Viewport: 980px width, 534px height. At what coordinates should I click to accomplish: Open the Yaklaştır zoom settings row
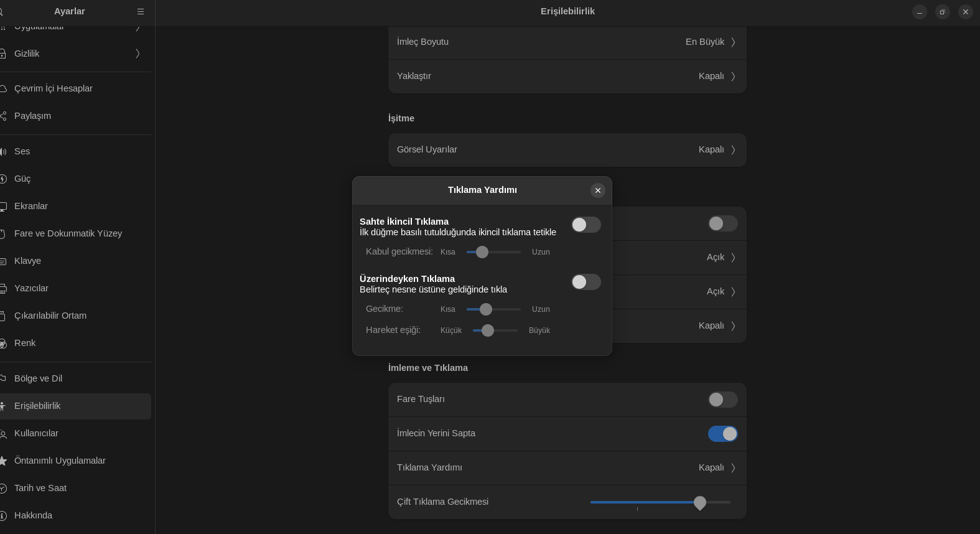click(x=566, y=77)
